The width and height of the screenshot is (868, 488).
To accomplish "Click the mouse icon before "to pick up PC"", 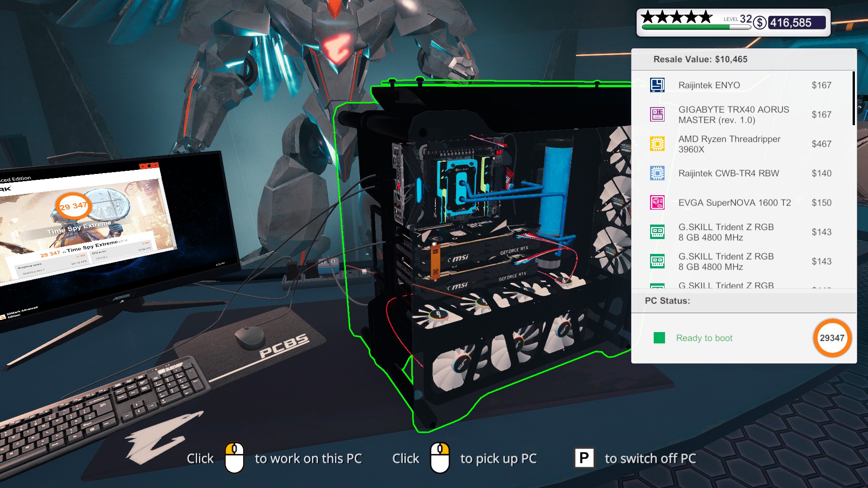I will (x=440, y=458).
